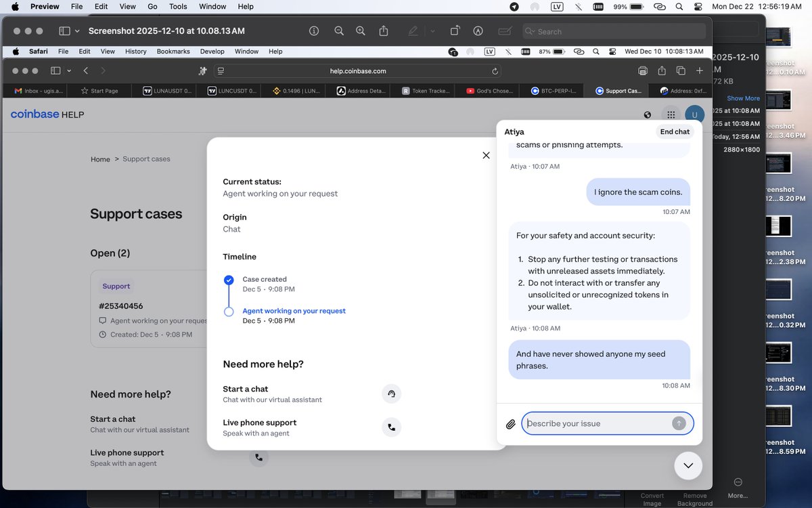Collapse the chat with the round chevron button
812x508 pixels.
[688, 465]
